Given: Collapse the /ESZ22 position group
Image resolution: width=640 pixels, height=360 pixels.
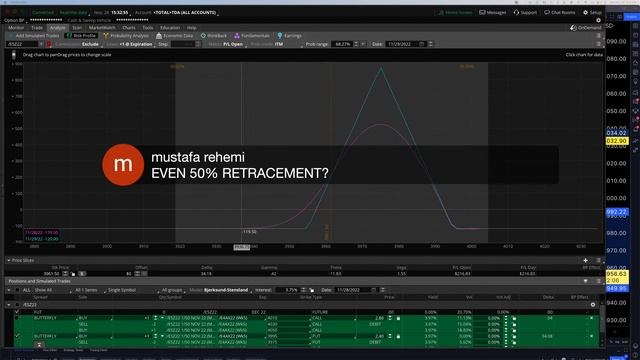Looking at the screenshot, I should click(9, 304).
